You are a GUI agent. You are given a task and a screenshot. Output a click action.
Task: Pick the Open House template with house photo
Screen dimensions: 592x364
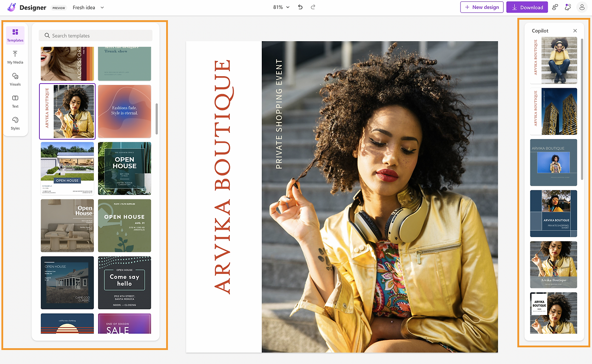(x=68, y=169)
